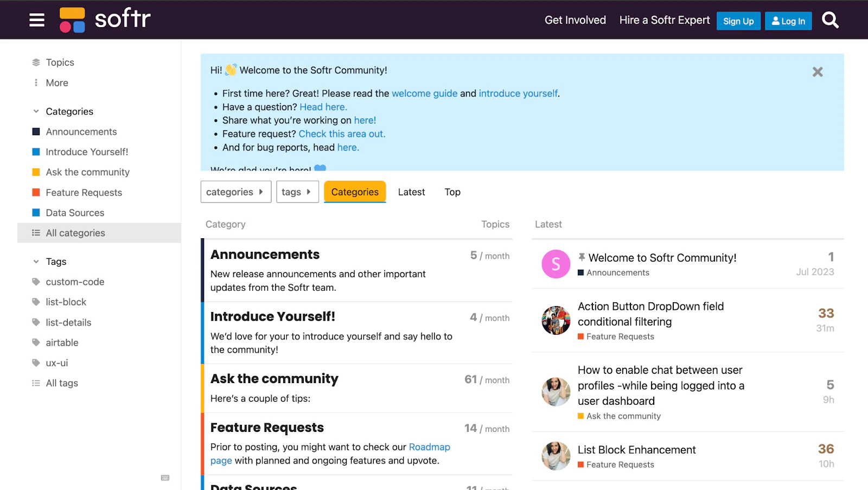Click the '14 / month' topics count

click(487, 429)
